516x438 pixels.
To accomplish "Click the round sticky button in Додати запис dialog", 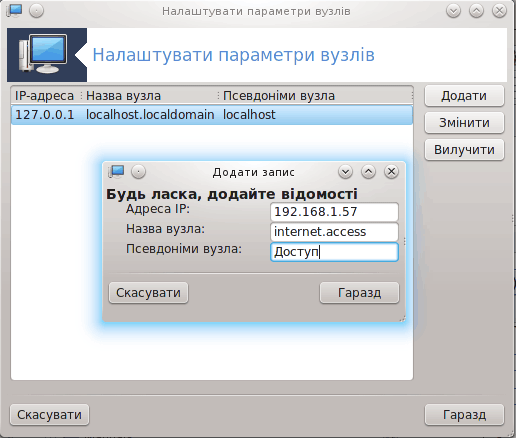I will 138,172.
